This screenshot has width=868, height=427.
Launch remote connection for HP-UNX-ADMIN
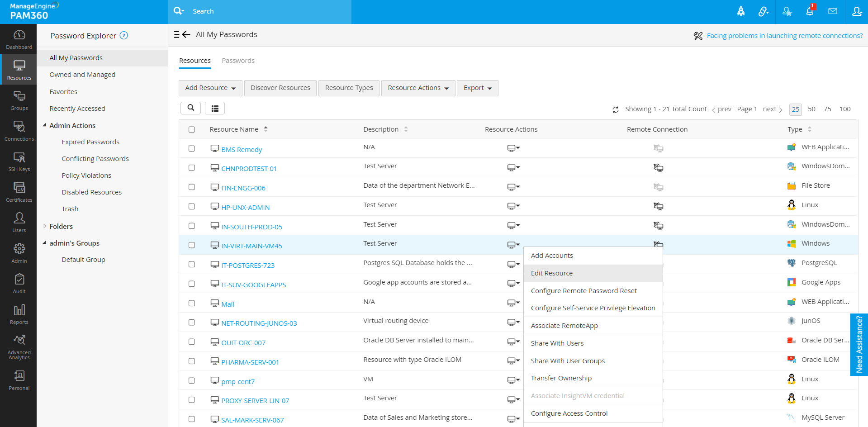658,206
